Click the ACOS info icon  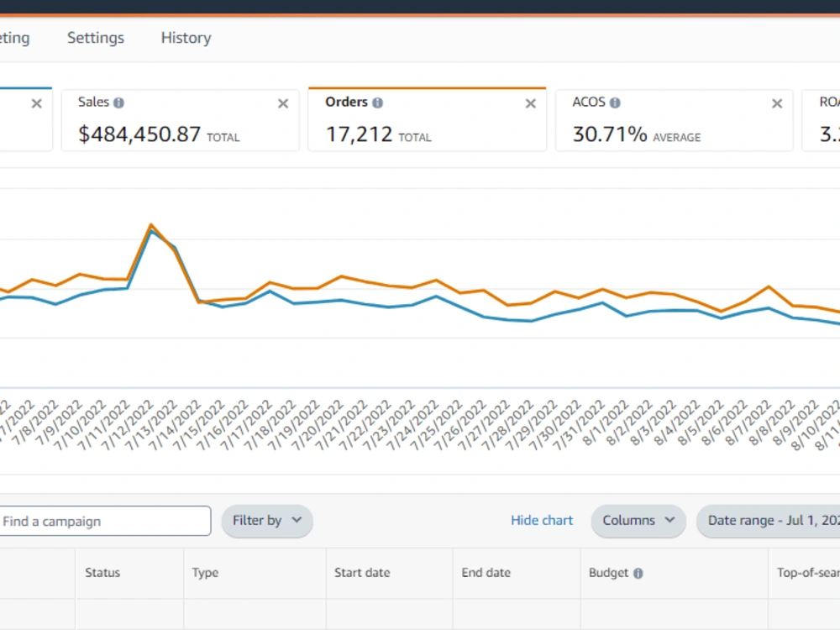click(615, 102)
